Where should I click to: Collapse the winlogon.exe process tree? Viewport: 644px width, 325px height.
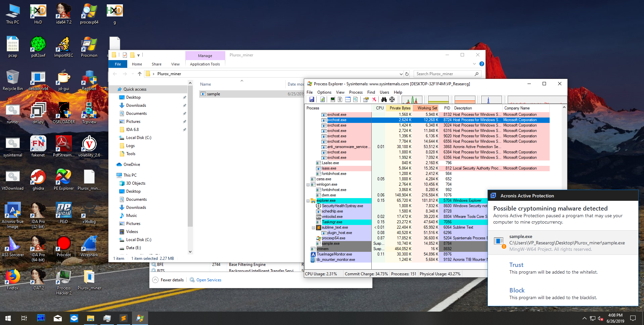click(x=308, y=185)
